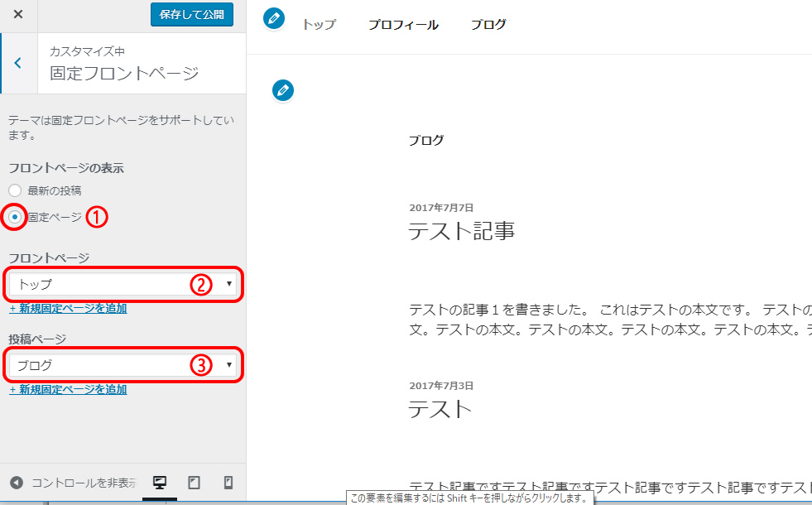Screen dimensions: 812x505
Task: Click the コントロールを非表示 collapse arrow icon
Action: pos(16,483)
